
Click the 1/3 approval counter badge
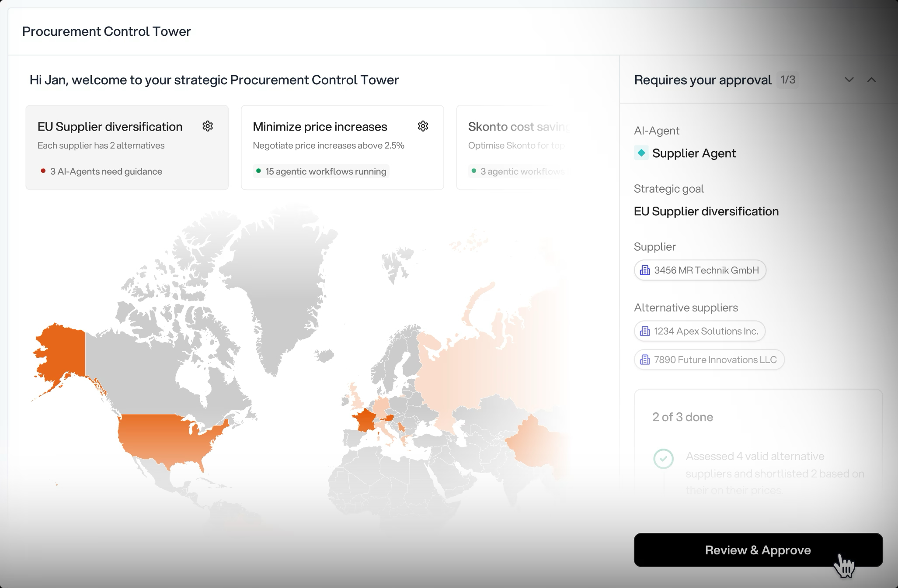(x=787, y=80)
